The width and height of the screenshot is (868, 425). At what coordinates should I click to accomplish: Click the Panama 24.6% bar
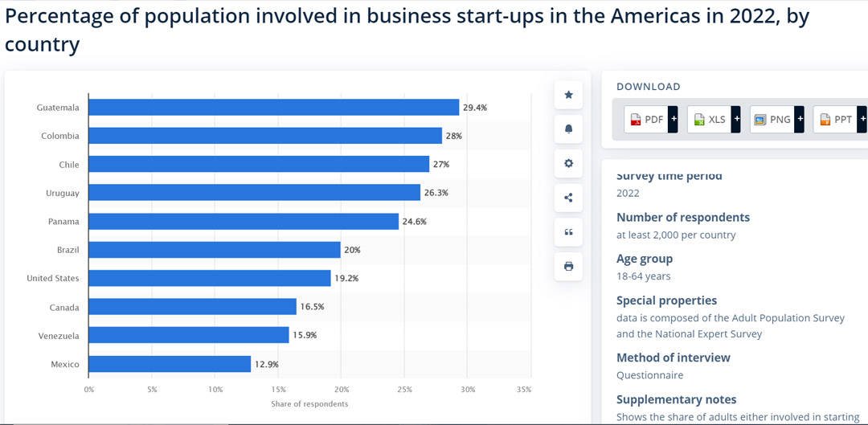[x=244, y=221]
